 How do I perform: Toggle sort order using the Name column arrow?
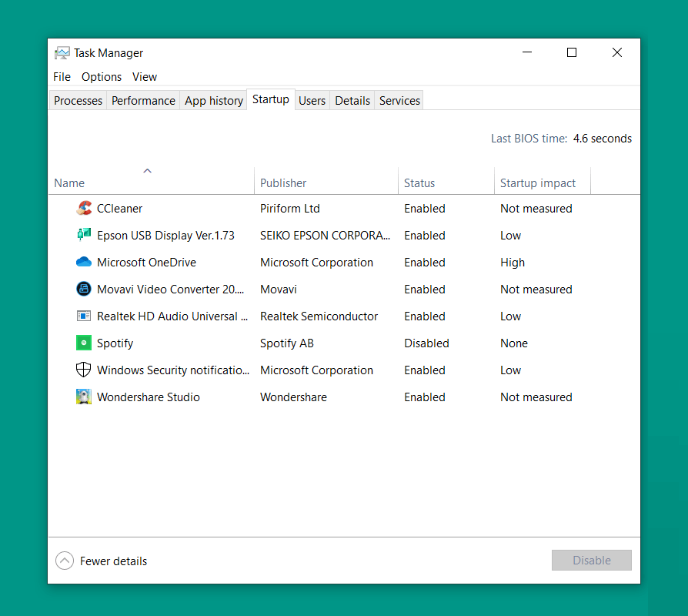click(x=148, y=171)
